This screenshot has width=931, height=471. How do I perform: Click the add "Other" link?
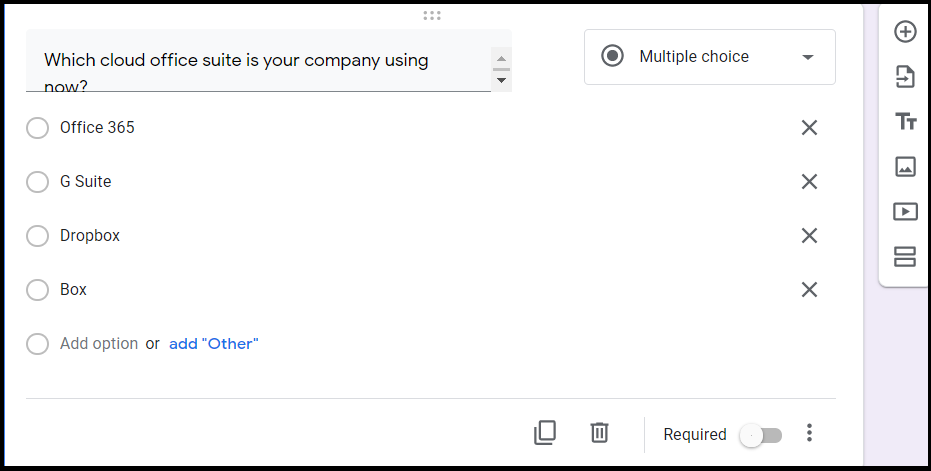[x=214, y=344]
